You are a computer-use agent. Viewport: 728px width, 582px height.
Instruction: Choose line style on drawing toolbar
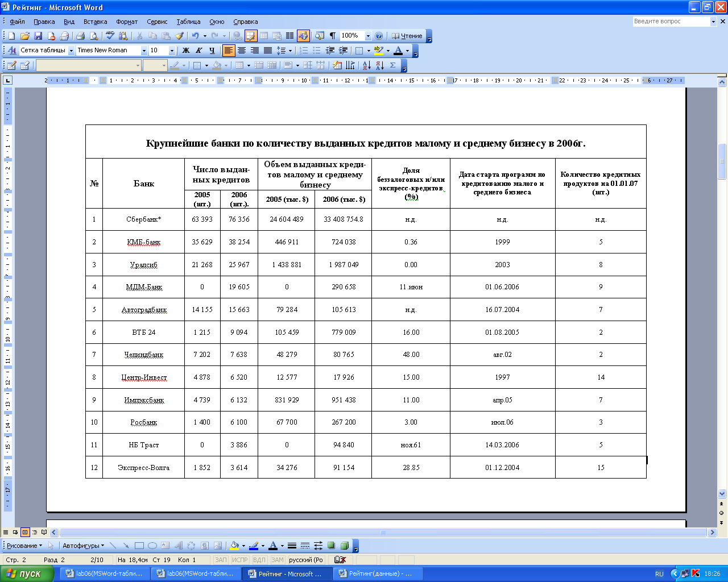[x=292, y=546]
